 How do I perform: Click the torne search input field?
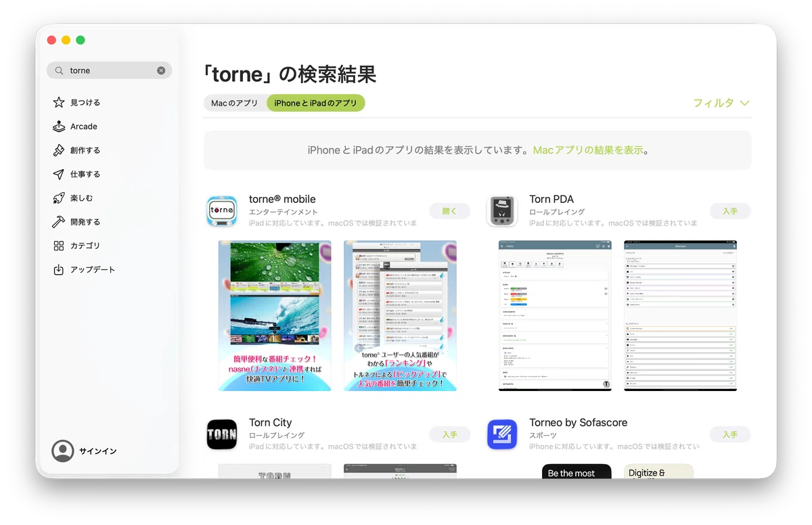click(x=110, y=70)
